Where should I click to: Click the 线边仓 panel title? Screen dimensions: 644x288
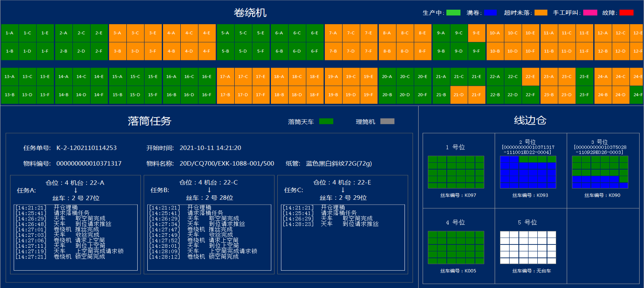[x=530, y=120]
